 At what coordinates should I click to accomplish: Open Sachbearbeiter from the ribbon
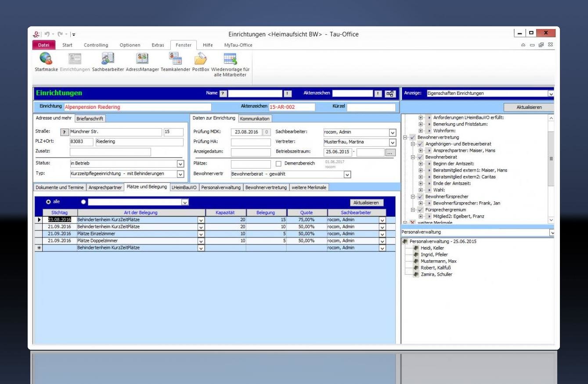pyautogui.click(x=108, y=58)
